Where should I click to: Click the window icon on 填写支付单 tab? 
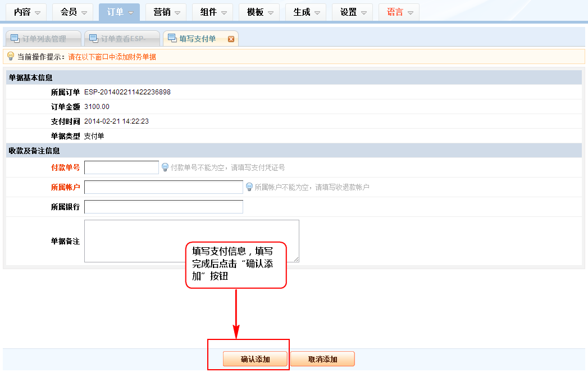click(172, 39)
